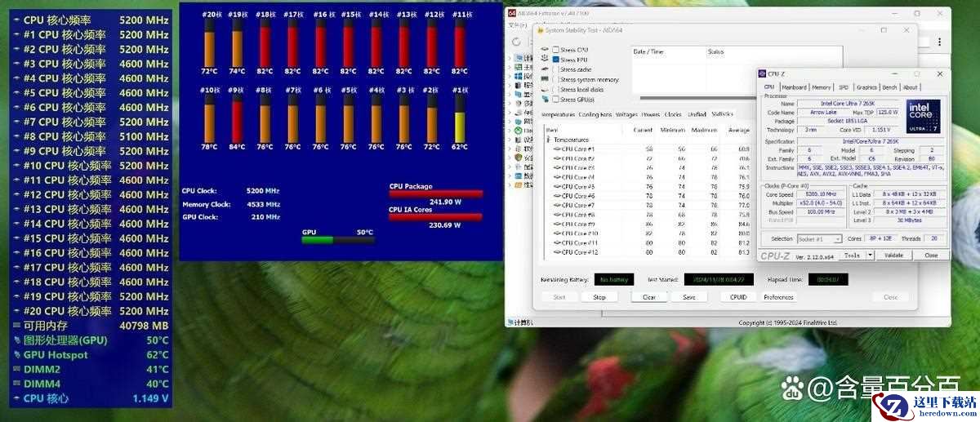Enable the Stress cache checkbox
Viewport: 980px width, 422px height.
point(556,69)
